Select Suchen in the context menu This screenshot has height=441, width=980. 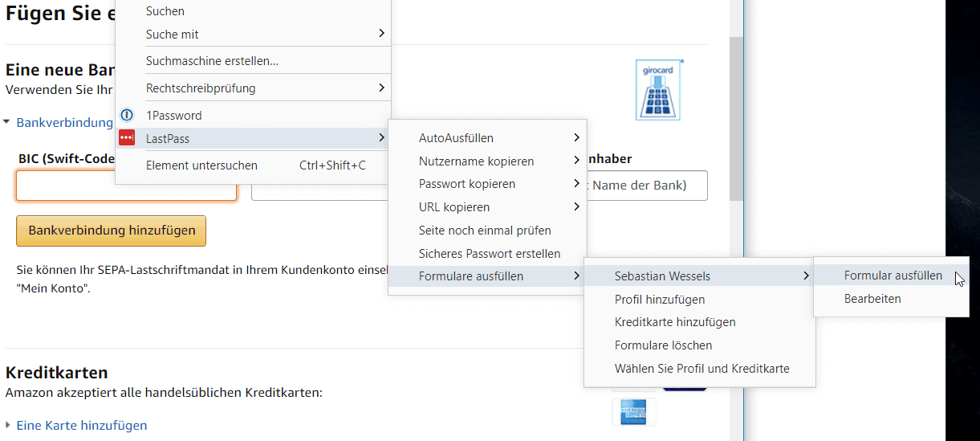click(x=253, y=11)
